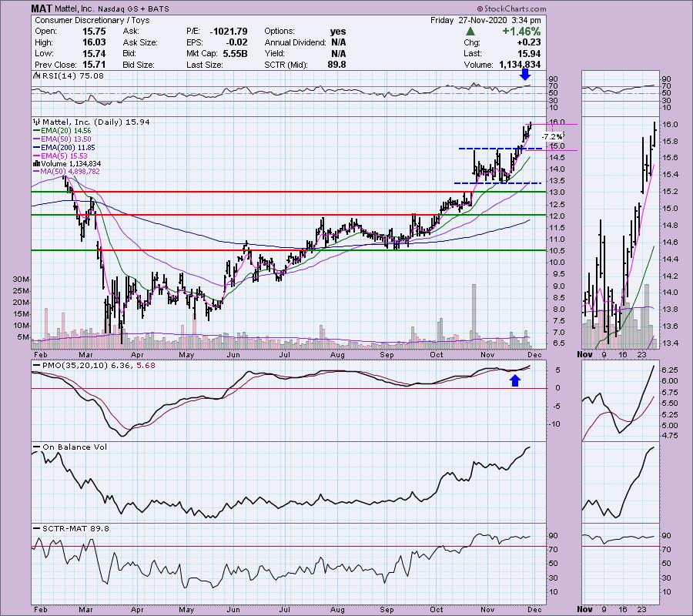Select the Consumer Discretionary / Toys sector text
This screenshot has height=616, width=693.
pyautogui.click(x=92, y=20)
